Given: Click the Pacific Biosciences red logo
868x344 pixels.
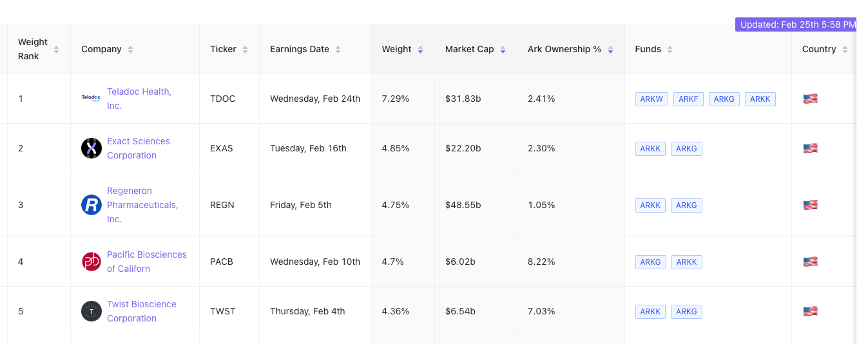Looking at the screenshot, I should click(92, 262).
